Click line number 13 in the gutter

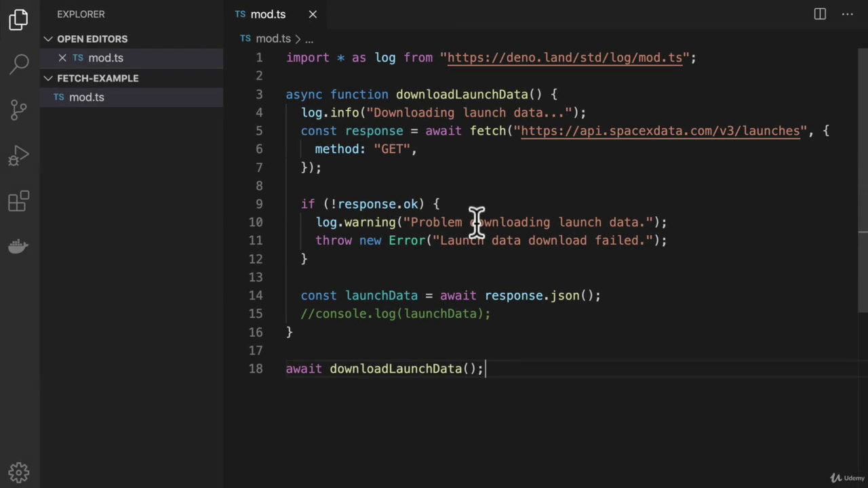click(x=256, y=277)
